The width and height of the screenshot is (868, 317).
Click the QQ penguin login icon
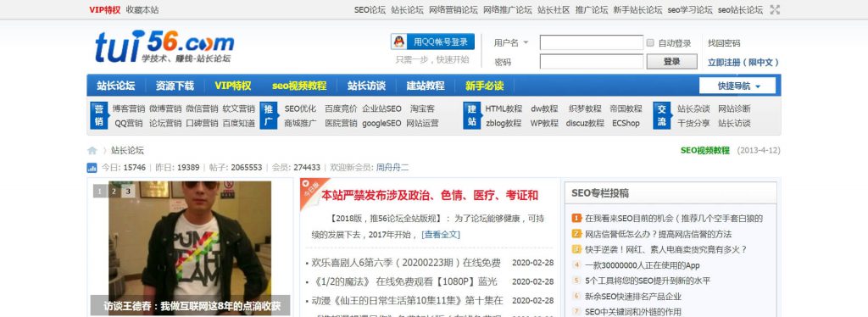398,42
